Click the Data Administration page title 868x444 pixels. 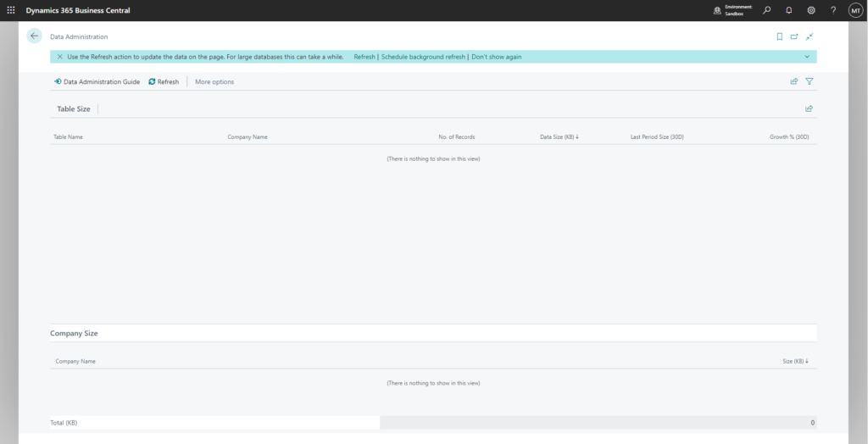[79, 36]
